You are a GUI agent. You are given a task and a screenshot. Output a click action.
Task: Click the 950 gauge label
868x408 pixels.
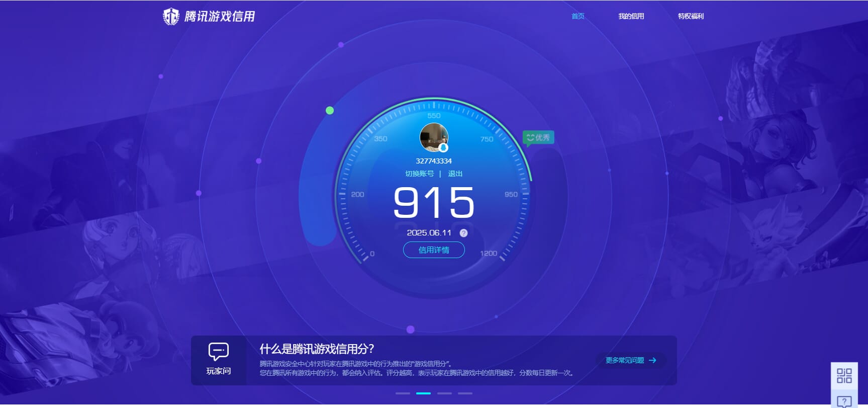511,194
